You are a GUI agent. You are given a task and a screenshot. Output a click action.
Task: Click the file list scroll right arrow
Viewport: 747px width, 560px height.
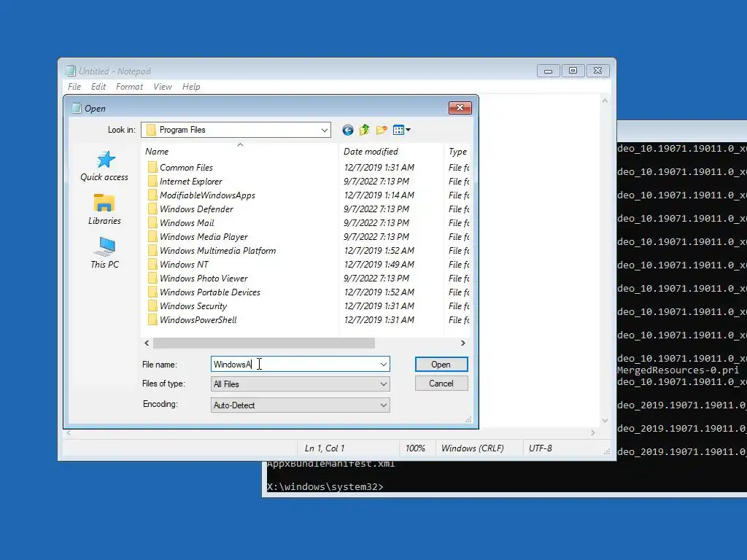tap(463, 343)
